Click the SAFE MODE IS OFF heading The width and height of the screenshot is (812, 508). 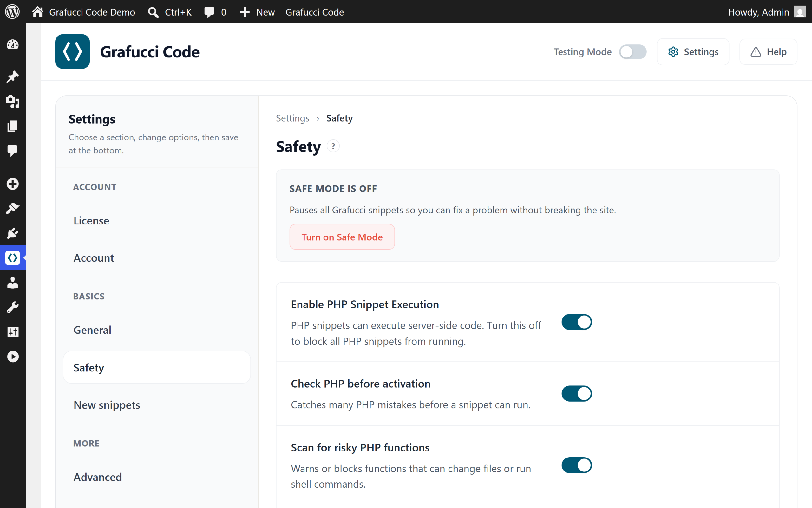point(333,189)
